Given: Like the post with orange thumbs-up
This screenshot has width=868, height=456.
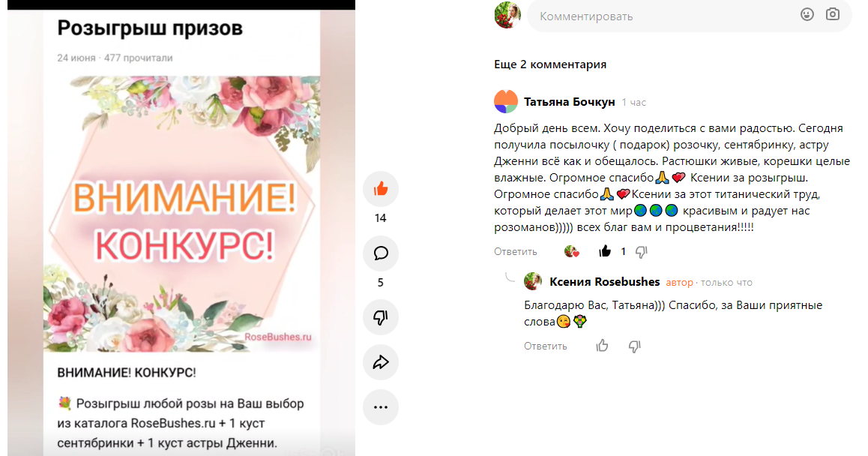Looking at the screenshot, I should tap(380, 189).
